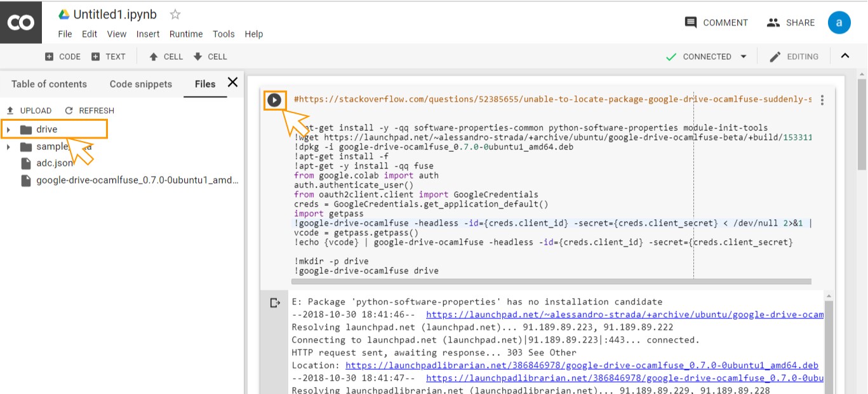The image size is (868, 394).
Task: Select the adc.json file
Action: (54, 163)
